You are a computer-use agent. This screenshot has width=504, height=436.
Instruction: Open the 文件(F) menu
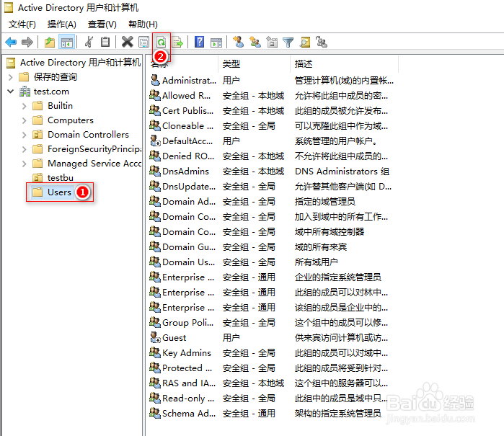click(x=22, y=24)
